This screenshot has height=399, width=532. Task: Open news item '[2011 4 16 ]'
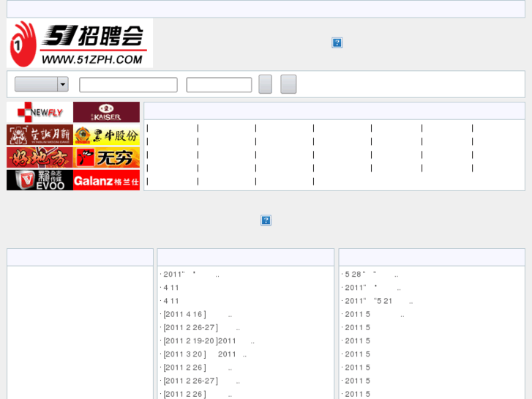[x=196, y=315]
